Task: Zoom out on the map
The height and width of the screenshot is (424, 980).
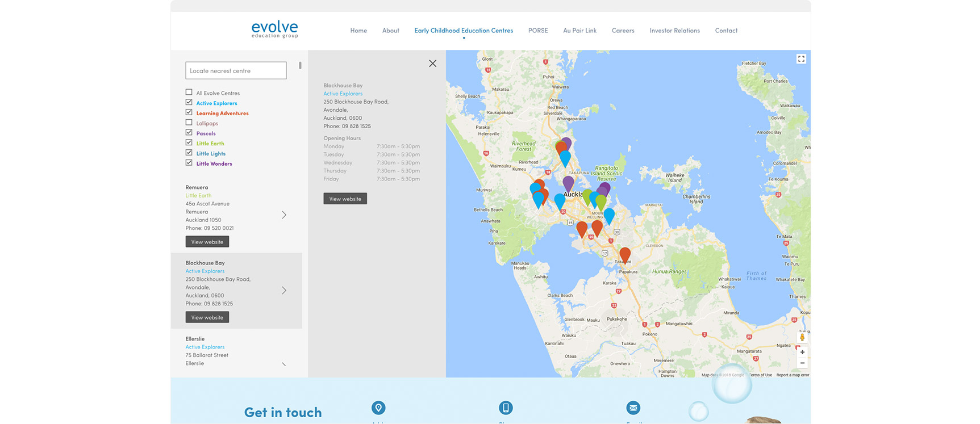Action: pyautogui.click(x=802, y=363)
